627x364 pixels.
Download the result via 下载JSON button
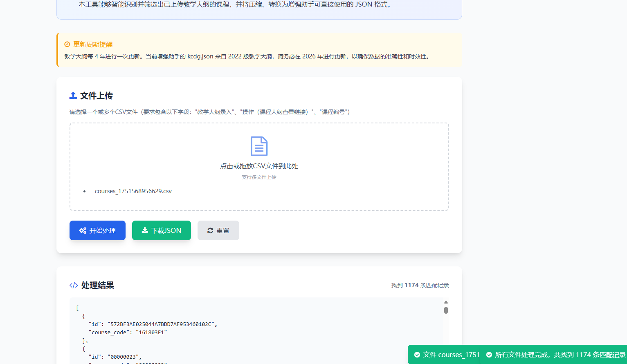point(162,230)
